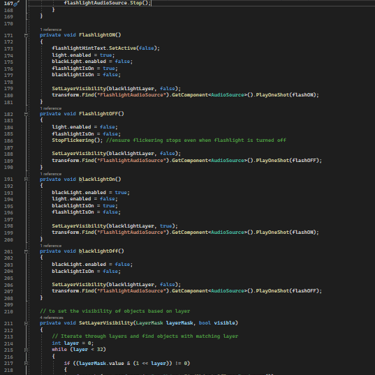375x375 pixels.
Task: Click the "FlashlightAudioSource" string on line 180
Action: 131,95
